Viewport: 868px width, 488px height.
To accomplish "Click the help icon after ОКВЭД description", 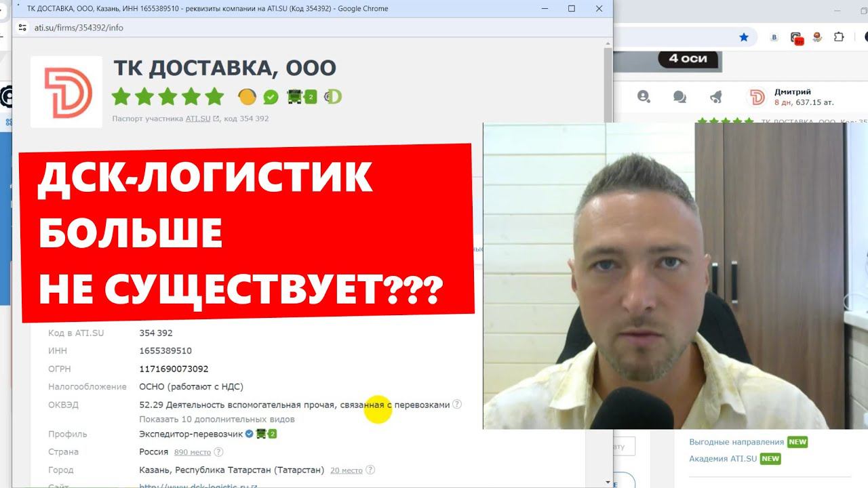I will tap(457, 404).
